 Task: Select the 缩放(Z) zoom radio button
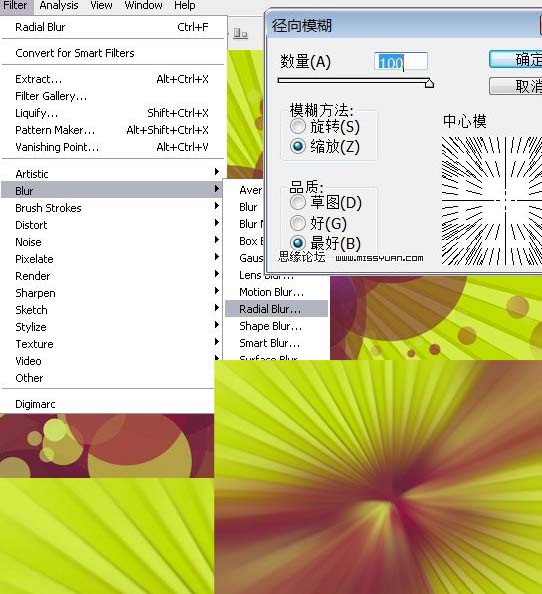[x=298, y=146]
